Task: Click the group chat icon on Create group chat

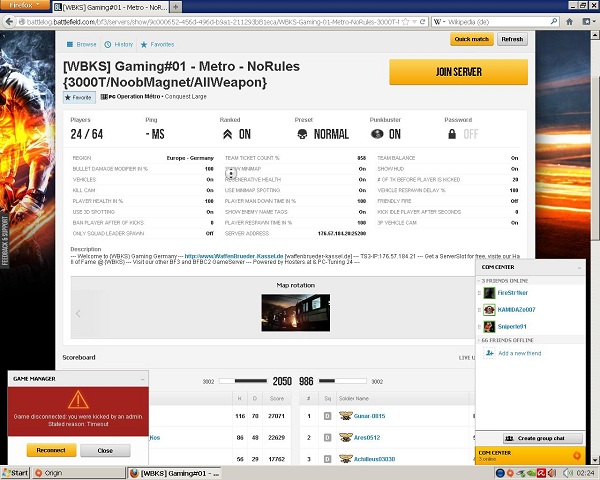Action: [x=509, y=438]
